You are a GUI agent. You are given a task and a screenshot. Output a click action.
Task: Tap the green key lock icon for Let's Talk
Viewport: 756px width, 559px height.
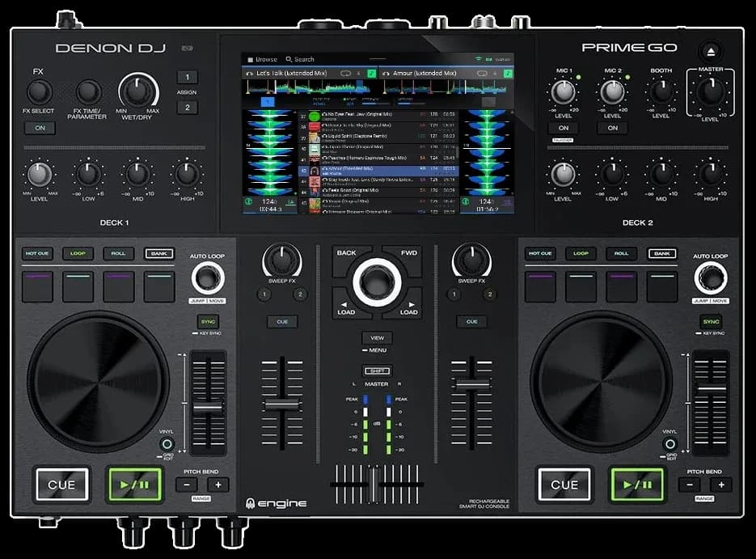click(372, 74)
